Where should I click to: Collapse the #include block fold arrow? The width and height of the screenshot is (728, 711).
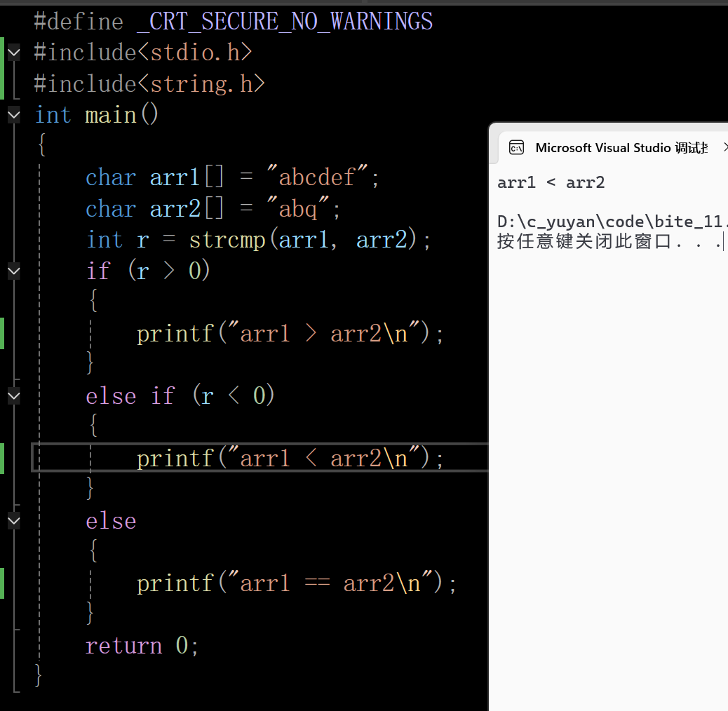click(14, 53)
